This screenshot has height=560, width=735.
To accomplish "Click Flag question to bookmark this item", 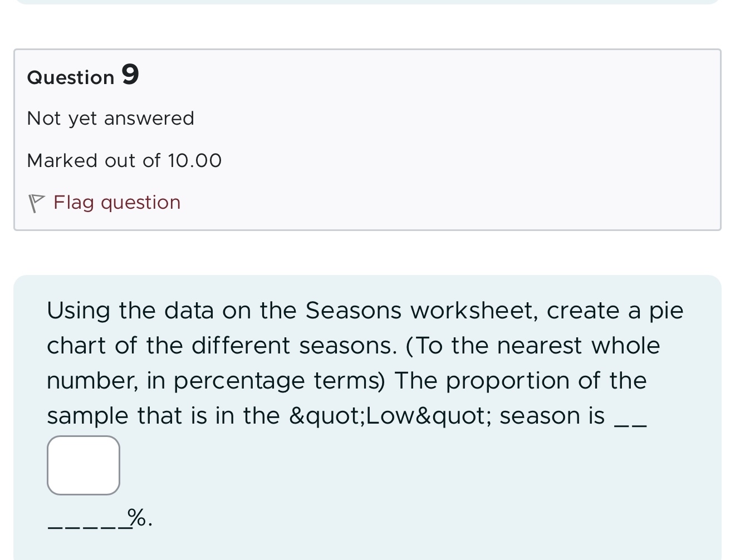I will point(116,202).
